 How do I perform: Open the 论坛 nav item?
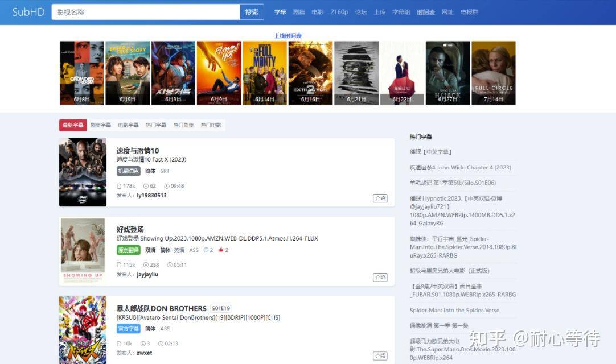[x=360, y=12]
